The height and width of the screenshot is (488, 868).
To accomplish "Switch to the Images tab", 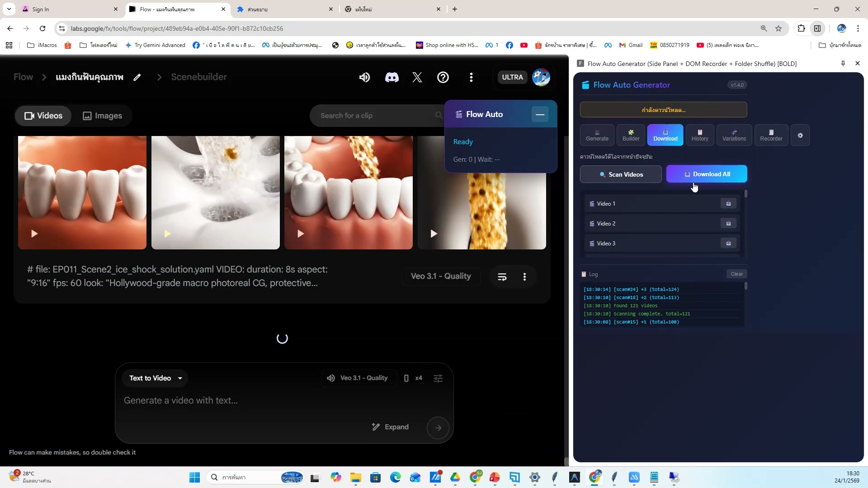I will click(x=102, y=116).
